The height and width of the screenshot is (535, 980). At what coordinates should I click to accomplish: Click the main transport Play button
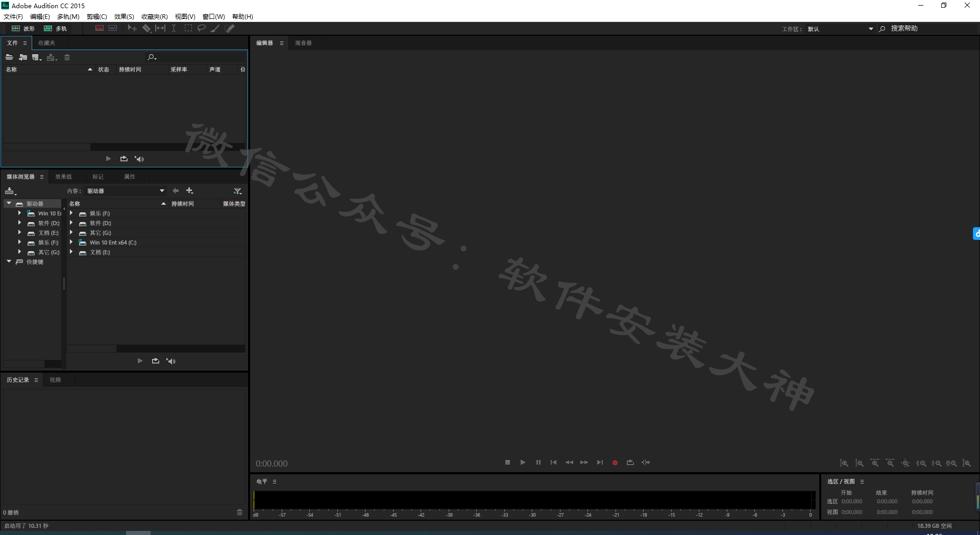click(523, 463)
